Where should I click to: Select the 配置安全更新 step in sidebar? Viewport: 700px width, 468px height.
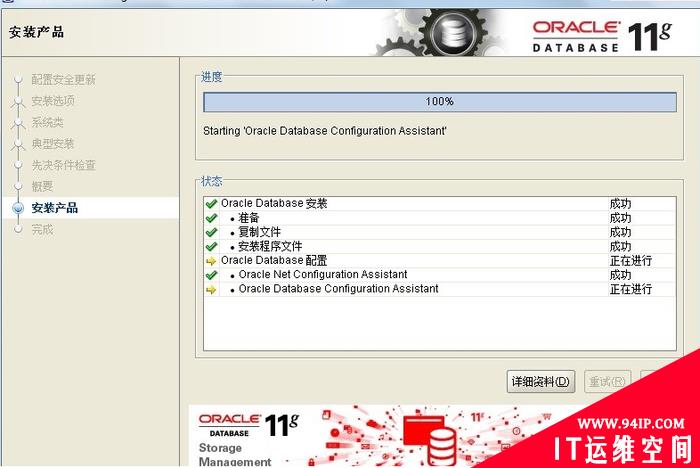click(63, 79)
